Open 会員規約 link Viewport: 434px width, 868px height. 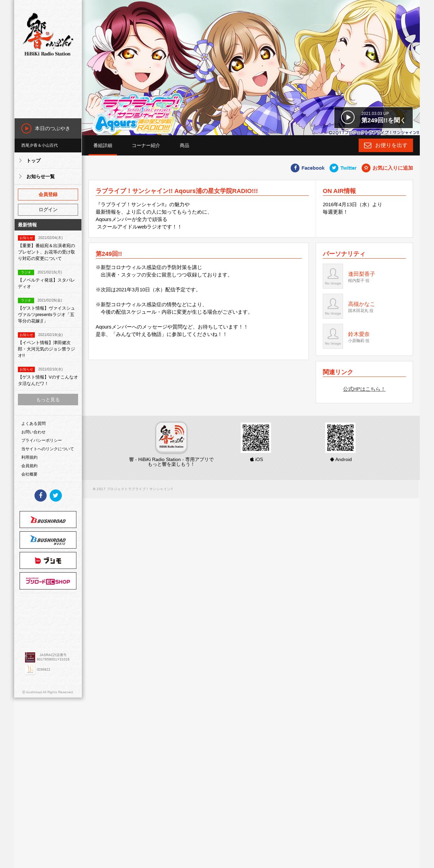click(x=29, y=466)
